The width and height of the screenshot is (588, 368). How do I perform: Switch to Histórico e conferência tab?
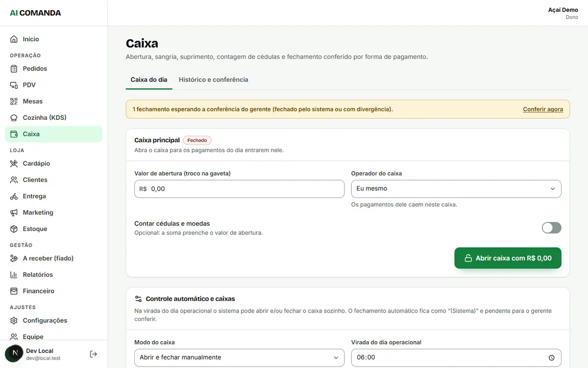tap(214, 79)
